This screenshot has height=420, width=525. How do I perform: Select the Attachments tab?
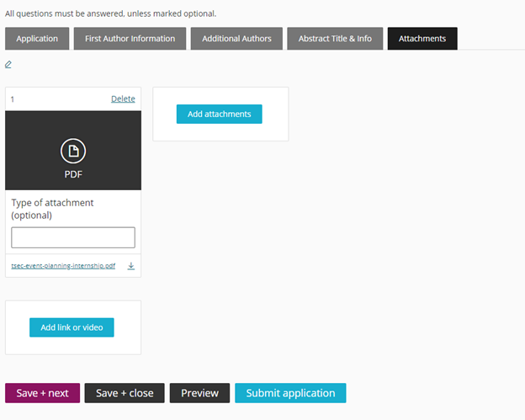[422, 39]
